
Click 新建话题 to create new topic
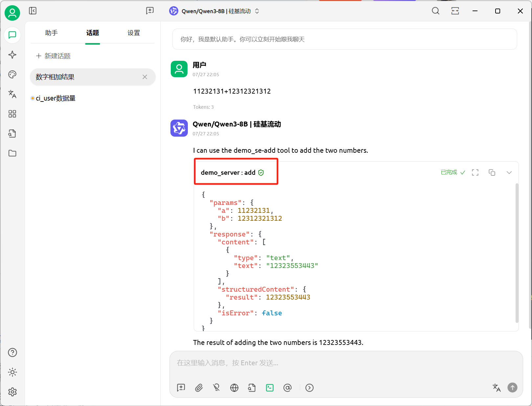tap(54, 56)
